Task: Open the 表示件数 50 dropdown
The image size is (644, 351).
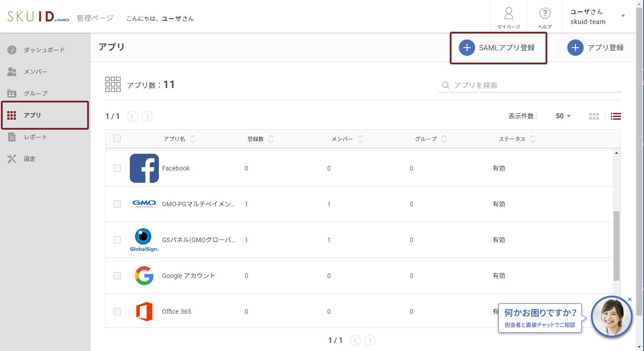Action: tap(563, 116)
